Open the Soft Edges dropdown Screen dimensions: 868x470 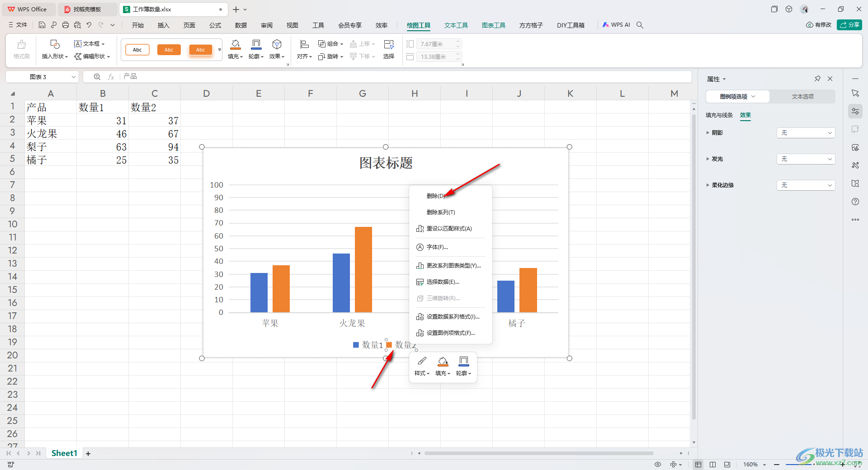click(x=806, y=185)
